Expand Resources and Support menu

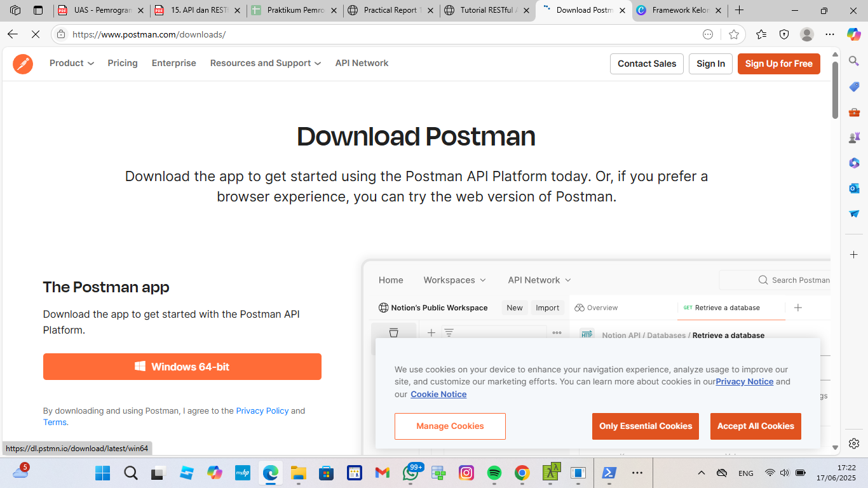(266, 64)
